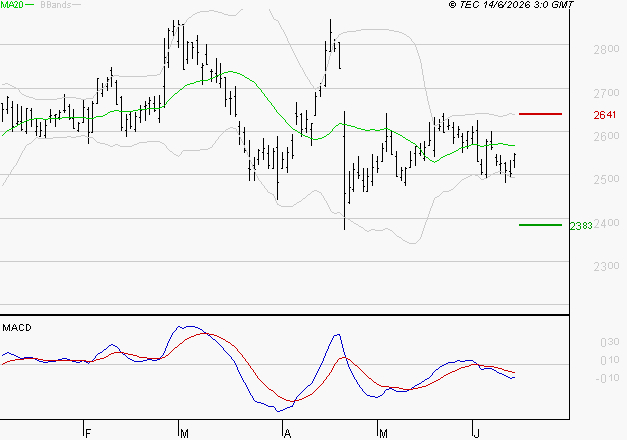Click the F month marker on time axis
Viewport: 627px width, 440px height.
pyautogui.click(x=88, y=433)
